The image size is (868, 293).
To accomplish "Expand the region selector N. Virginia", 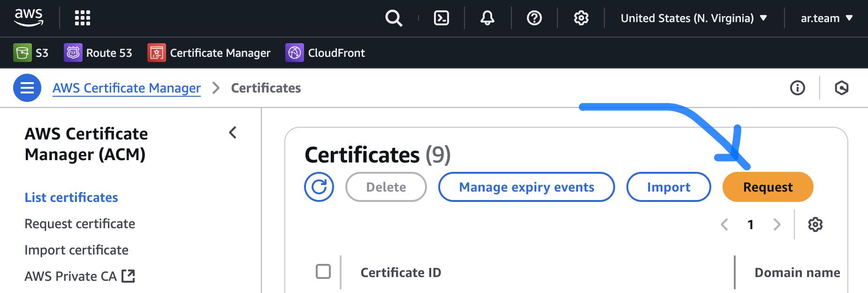I will click(x=693, y=18).
